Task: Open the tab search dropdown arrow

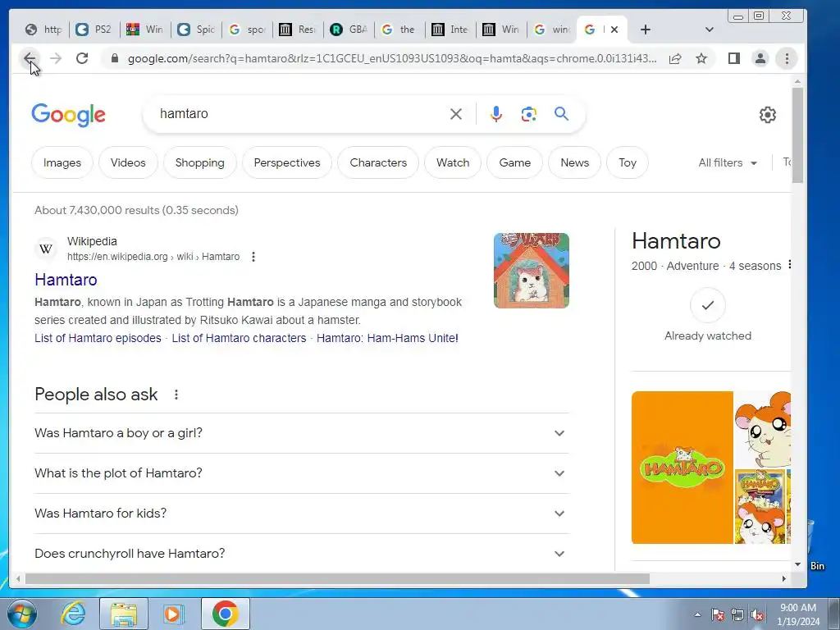Action: (710, 30)
